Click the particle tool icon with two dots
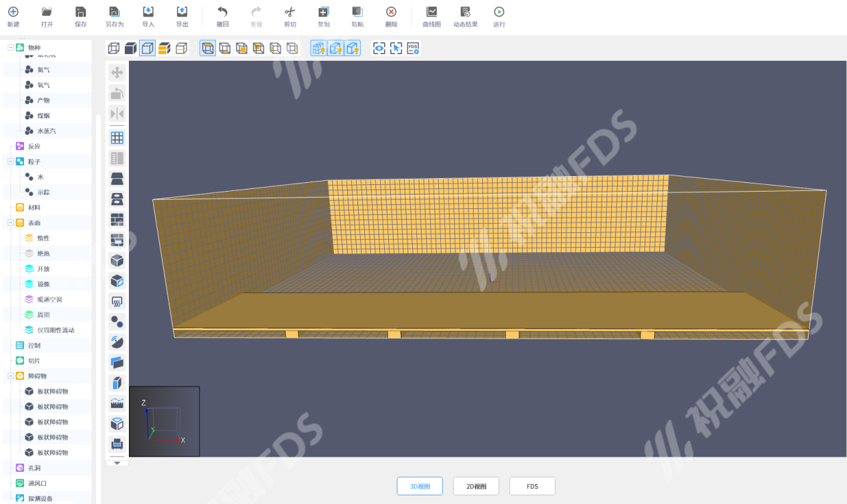Image resolution: width=847 pixels, height=504 pixels. point(117,322)
